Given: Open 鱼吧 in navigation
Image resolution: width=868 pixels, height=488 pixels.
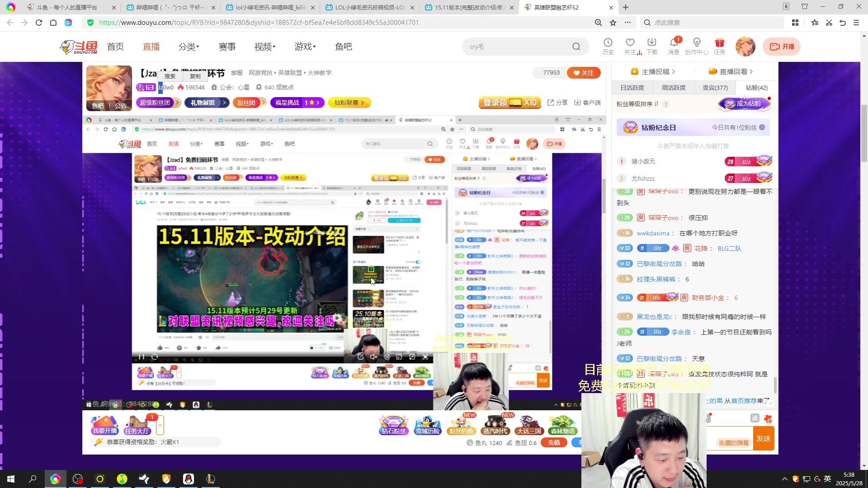Looking at the screenshot, I should coord(344,47).
